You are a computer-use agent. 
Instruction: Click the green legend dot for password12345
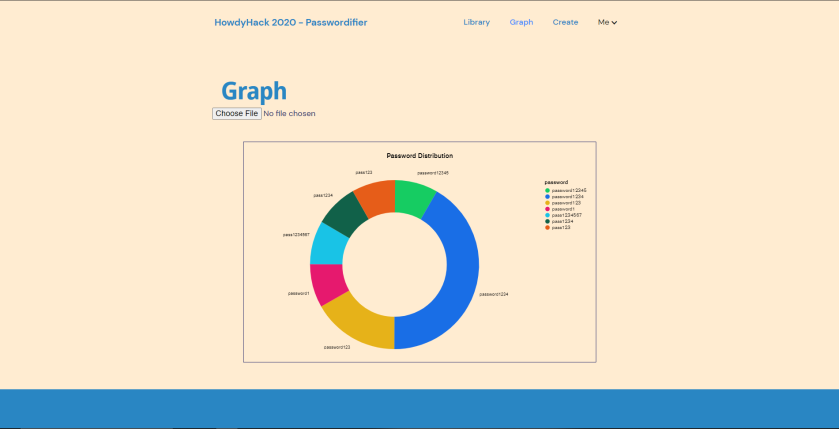[547, 190]
